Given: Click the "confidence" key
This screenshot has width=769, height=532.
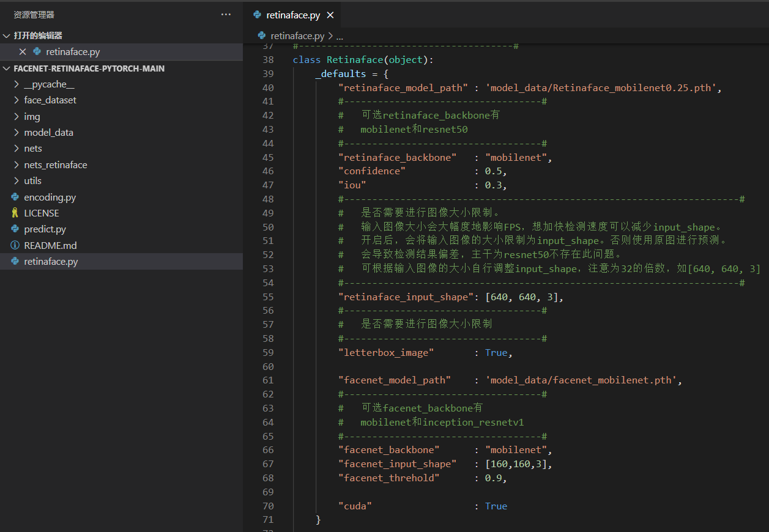Looking at the screenshot, I should pos(372,171).
